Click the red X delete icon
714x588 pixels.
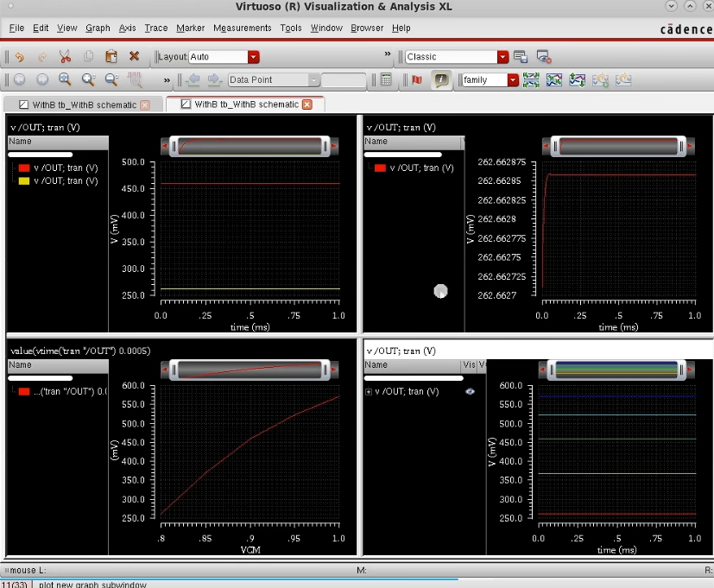click(x=134, y=57)
